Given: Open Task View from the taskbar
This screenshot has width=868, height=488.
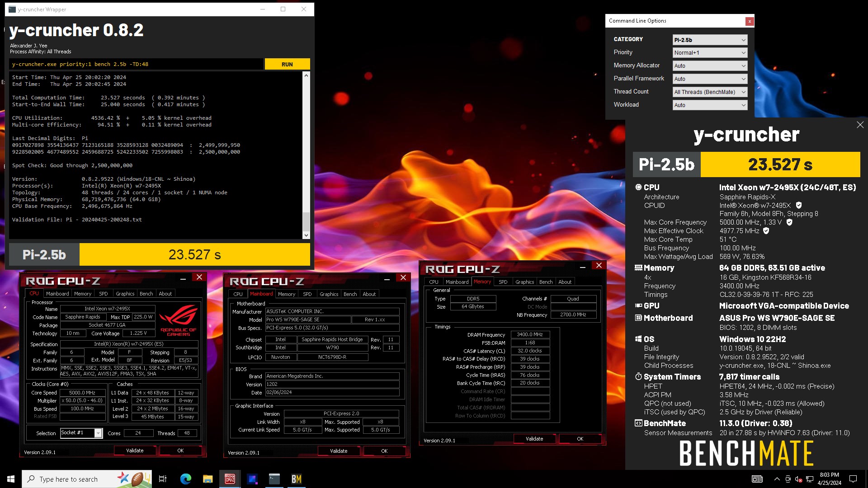Looking at the screenshot, I should (163, 479).
